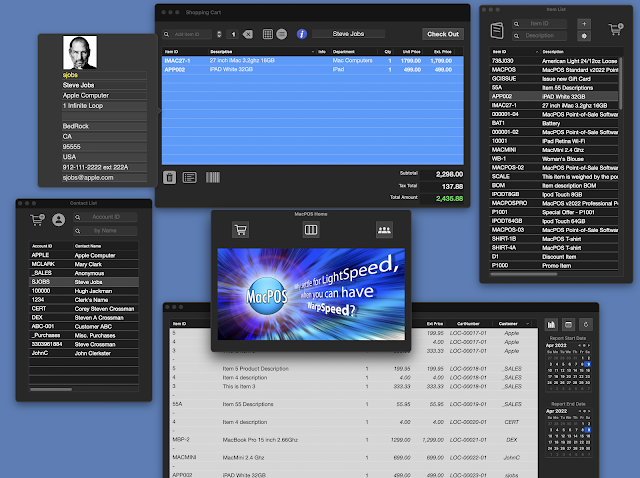Screen dimensions: 640x478
Task: Click the person icon in Contact List window
Action: [x=59, y=220]
